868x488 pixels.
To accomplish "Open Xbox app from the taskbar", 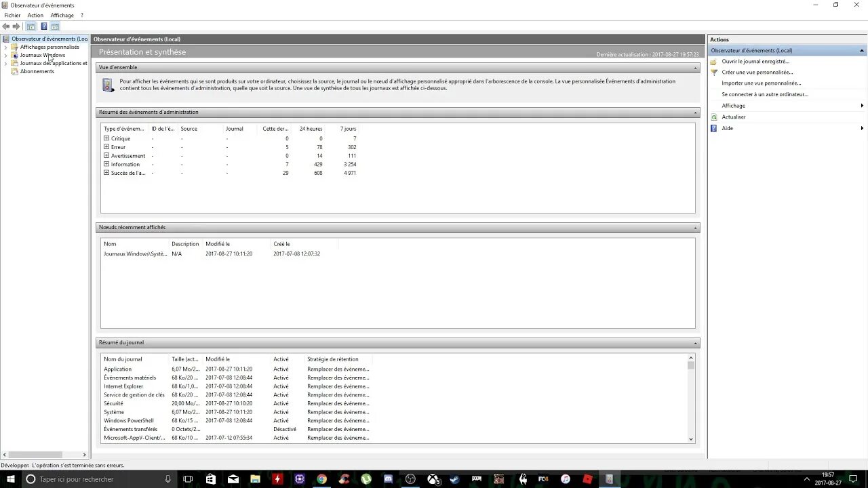I will 433,479.
